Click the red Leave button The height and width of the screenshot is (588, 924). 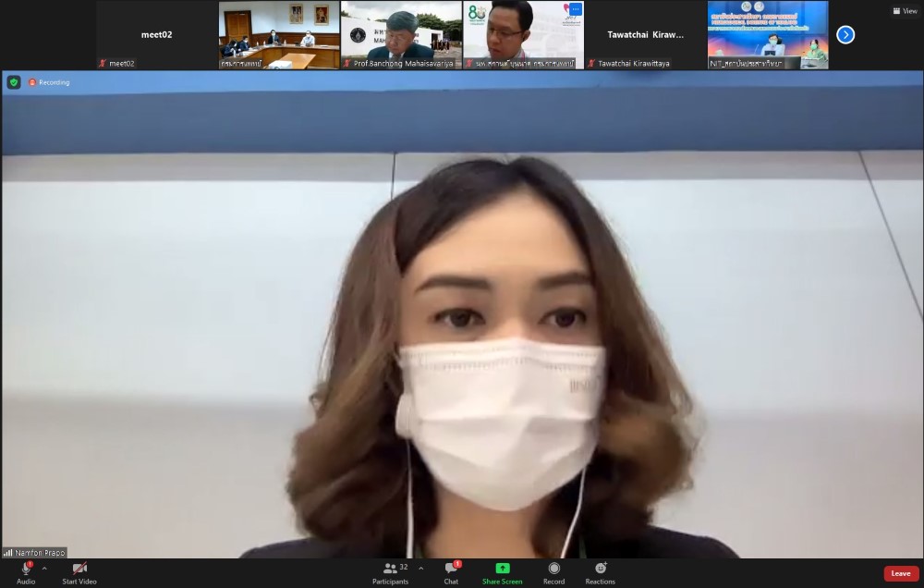900,573
